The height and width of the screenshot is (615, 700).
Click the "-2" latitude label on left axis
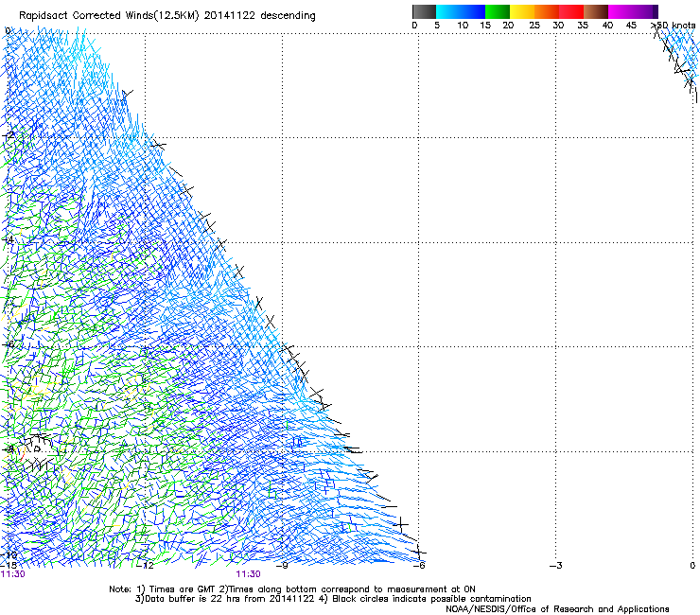tap(9, 135)
